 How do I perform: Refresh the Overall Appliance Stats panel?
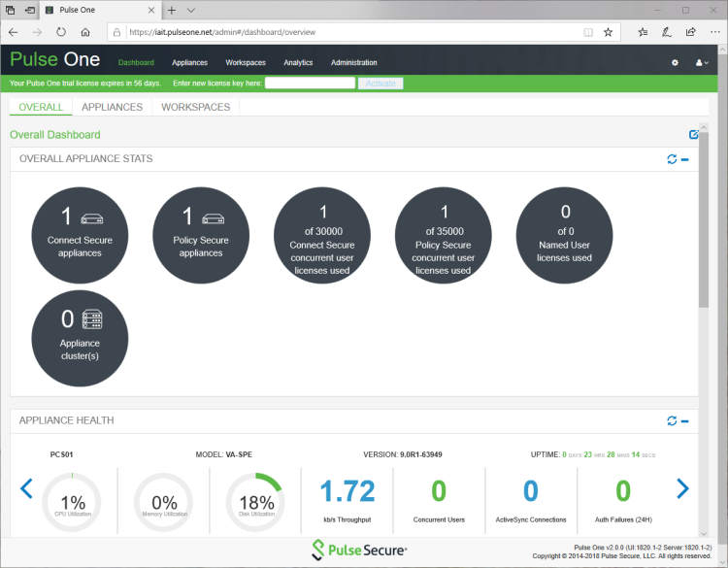click(x=672, y=159)
